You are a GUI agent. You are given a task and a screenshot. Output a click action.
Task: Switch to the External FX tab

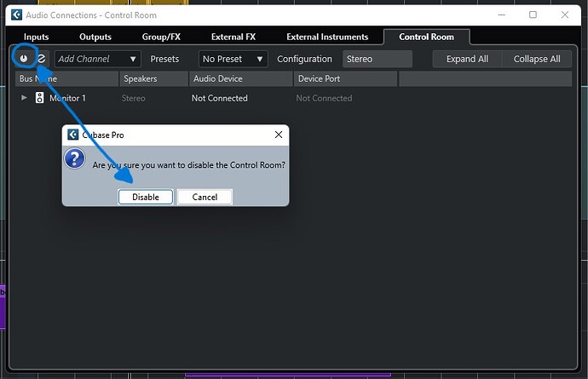tap(233, 37)
